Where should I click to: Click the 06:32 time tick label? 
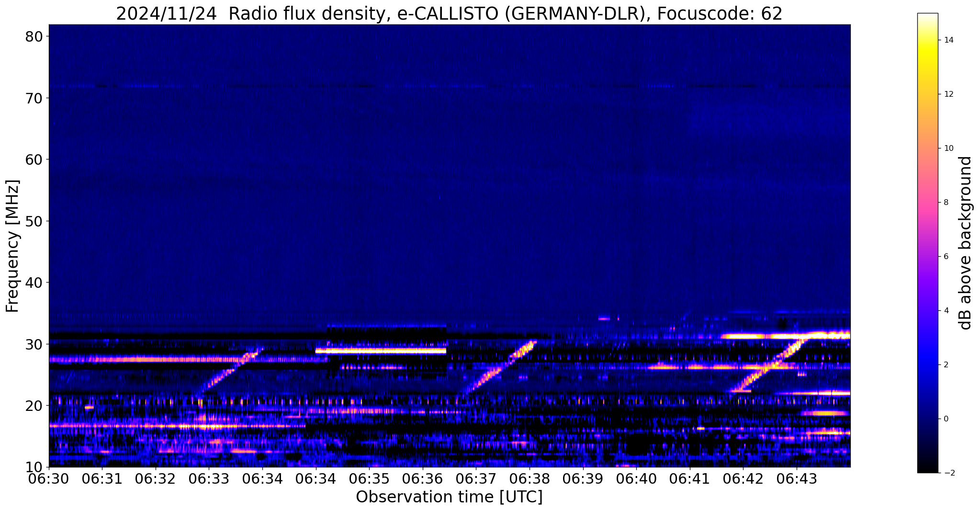(155, 478)
